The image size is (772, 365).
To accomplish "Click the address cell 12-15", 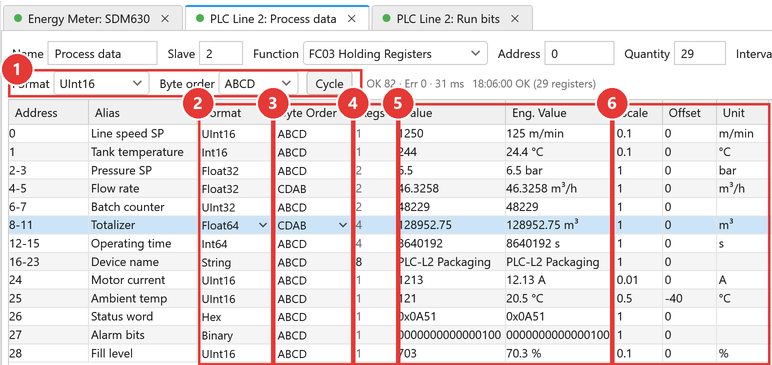I will [48, 244].
